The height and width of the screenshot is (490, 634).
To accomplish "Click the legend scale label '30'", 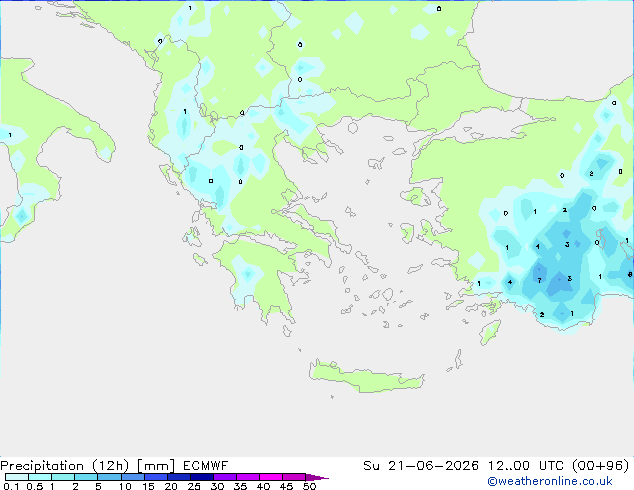I will (x=218, y=486).
